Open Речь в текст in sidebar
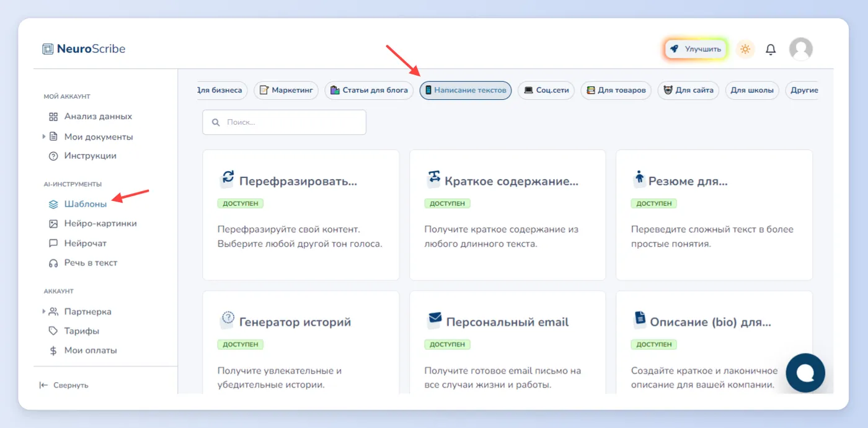868x428 pixels. [x=91, y=263]
